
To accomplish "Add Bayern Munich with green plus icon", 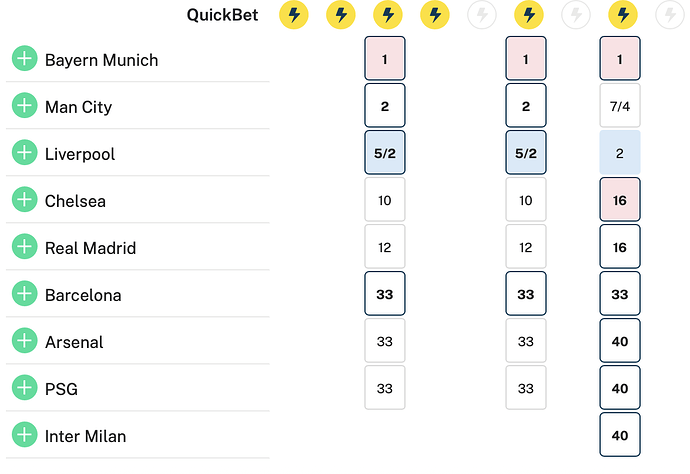I will tap(25, 58).
